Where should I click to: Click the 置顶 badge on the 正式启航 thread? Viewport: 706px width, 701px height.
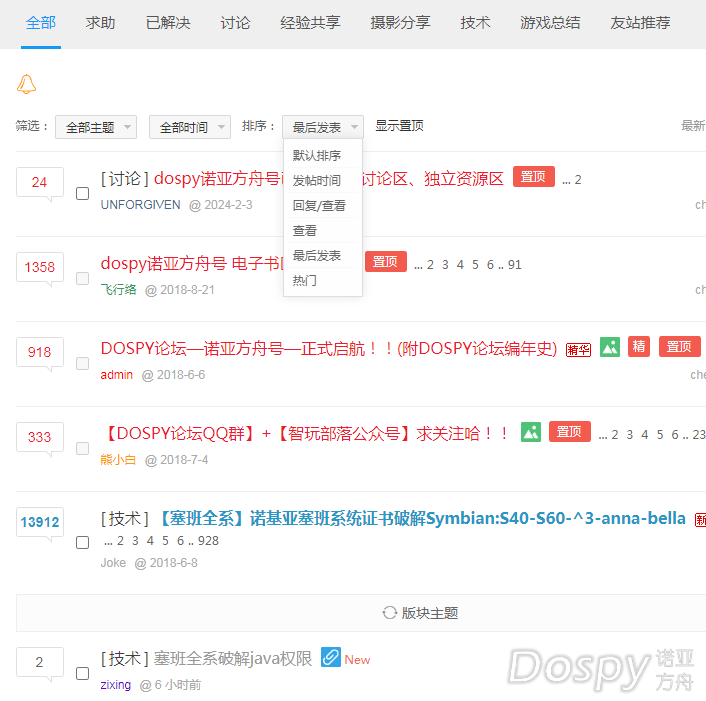pos(679,347)
